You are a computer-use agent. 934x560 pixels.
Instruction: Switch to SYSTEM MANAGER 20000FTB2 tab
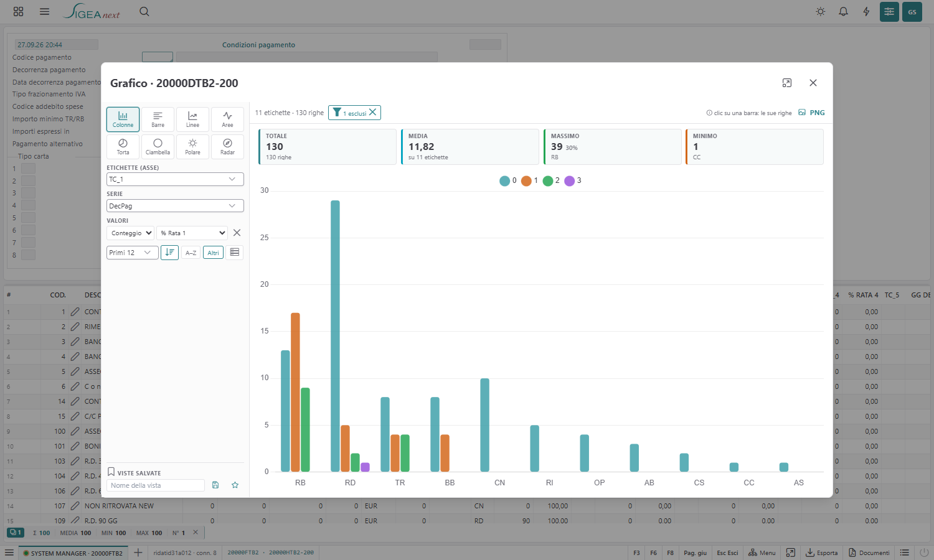tap(73, 553)
